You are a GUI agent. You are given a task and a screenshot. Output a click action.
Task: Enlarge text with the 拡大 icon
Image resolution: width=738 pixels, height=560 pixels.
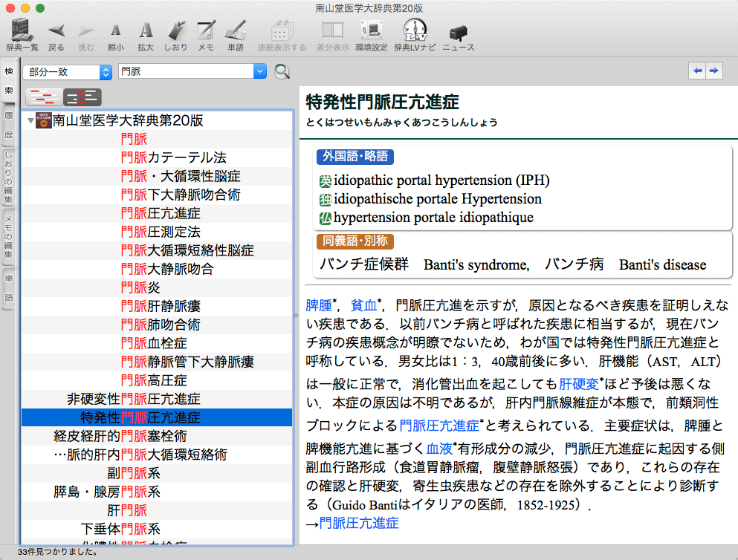(146, 33)
